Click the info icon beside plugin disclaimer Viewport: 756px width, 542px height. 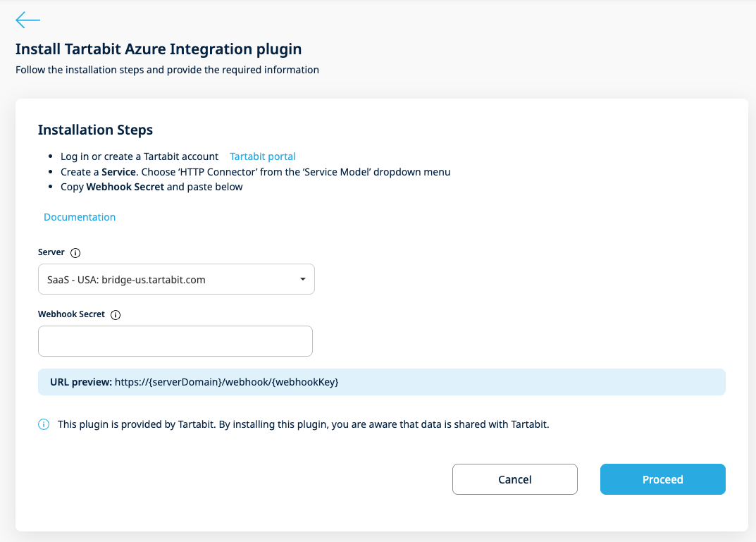[x=44, y=424]
